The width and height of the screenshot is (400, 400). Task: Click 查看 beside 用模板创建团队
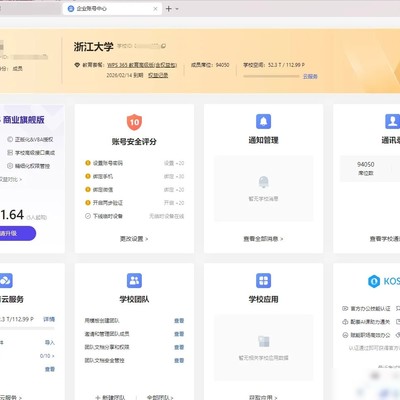(179, 321)
